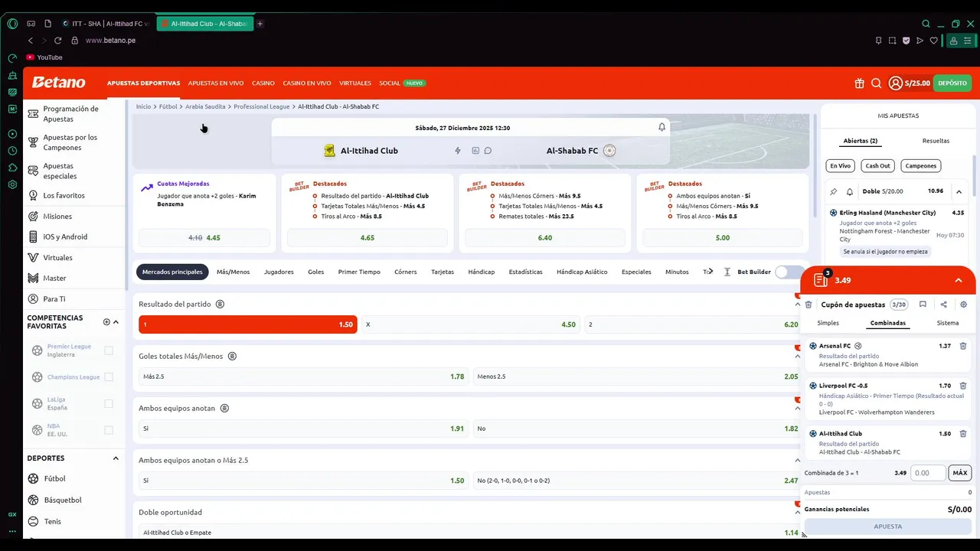The image size is (980, 551).
Task: Click info icon beside Resultado del partido
Action: (x=220, y=304)
